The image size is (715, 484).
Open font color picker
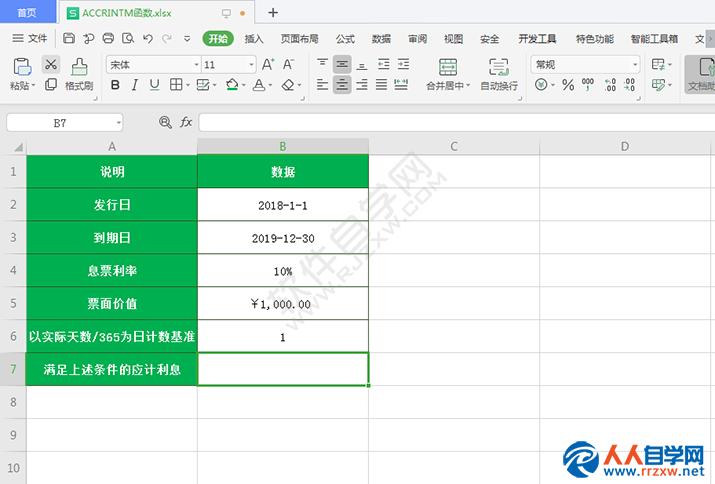pos(259,84)
